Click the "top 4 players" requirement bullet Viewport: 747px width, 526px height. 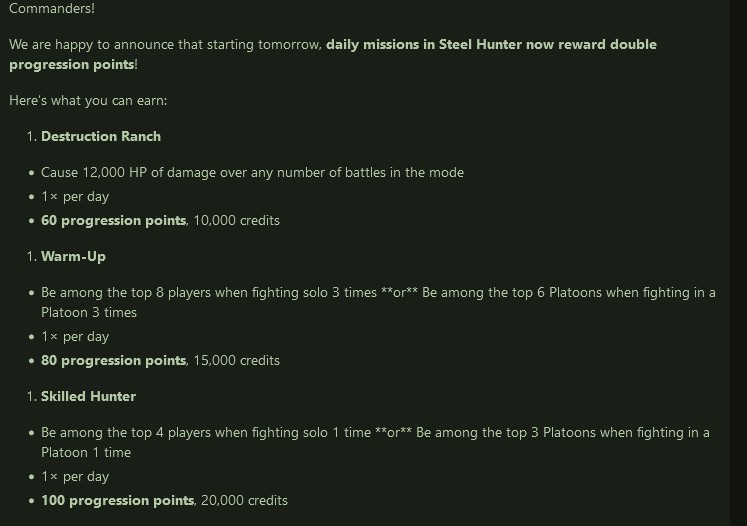pyautogui.click(x=375, y=442)
